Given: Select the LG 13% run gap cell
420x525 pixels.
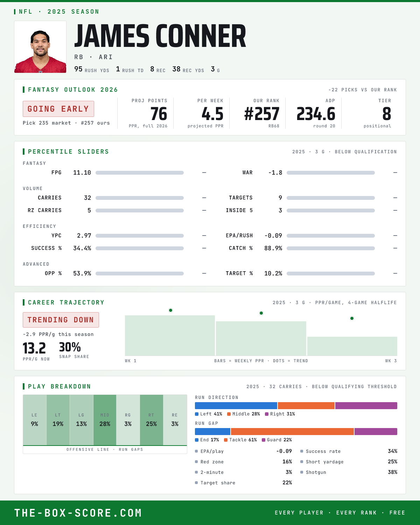Looking at the screenshot, I should click(81, 420).
